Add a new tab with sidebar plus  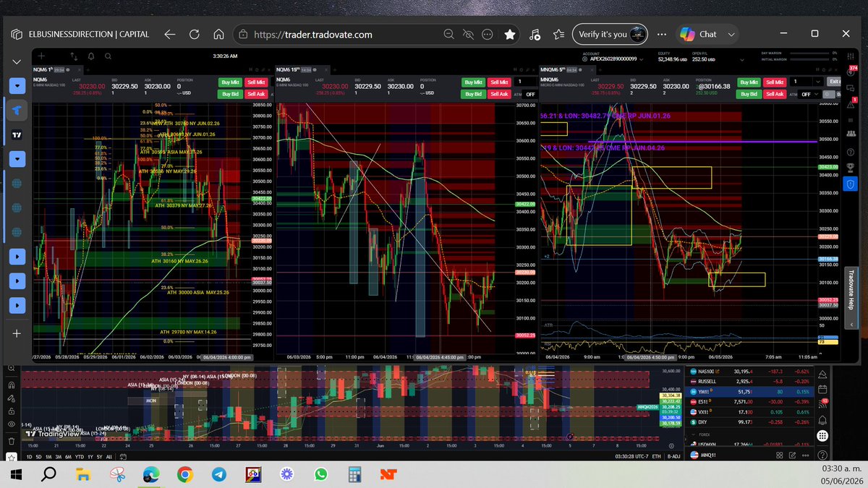[17, 333]
